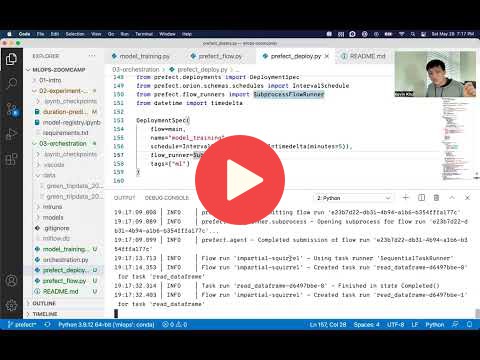
Task: Collapse the 02-experiment folder
Action: point(63,91)
